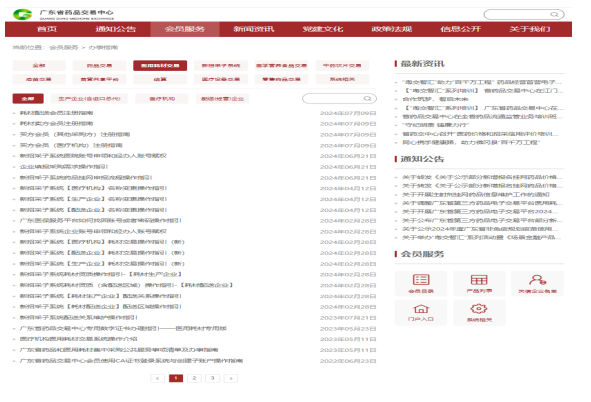Open the 新闻资讯 navigation menu item
591x402 pixels.
pos(254,29)
